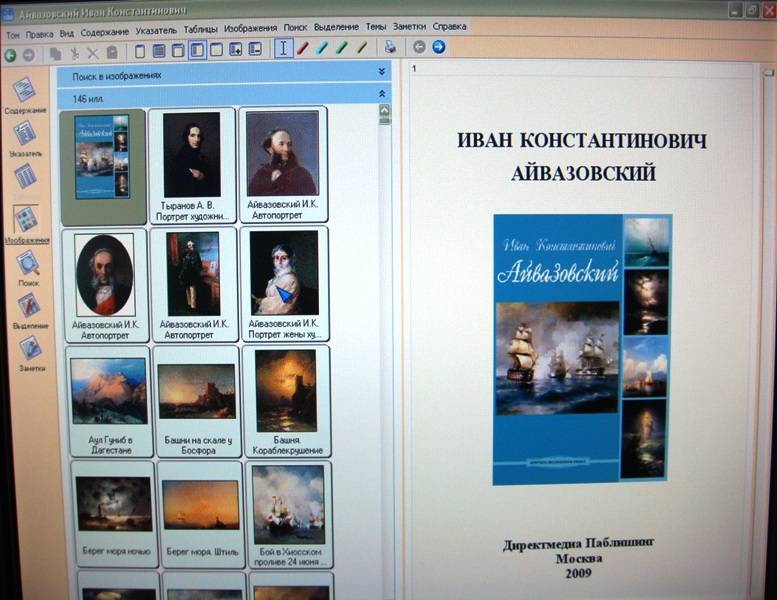Open the Темы menu
Image resolution: width=777 pixels, height=600 pixels.
pyautogui.click(x=376, y=26)
